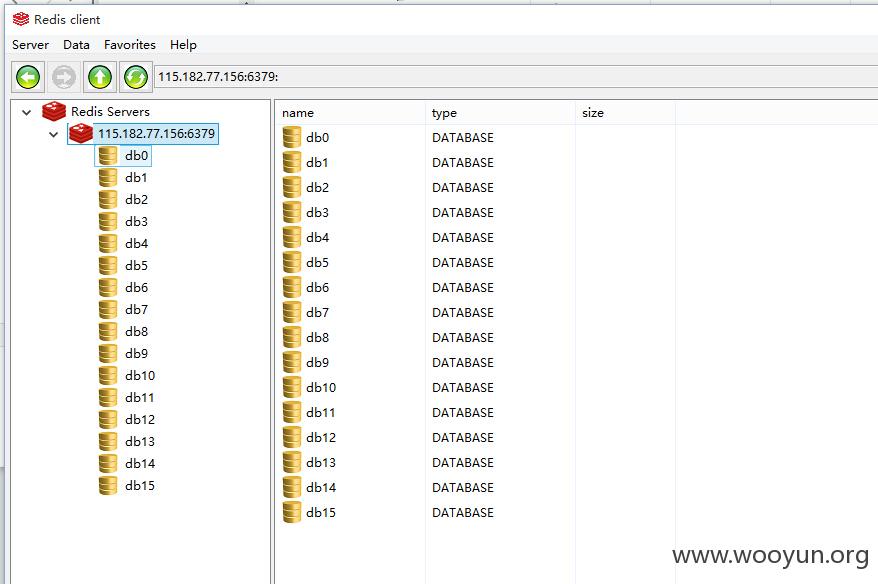Click the db13 database icon in tree
The width and height of the screenshot is (878, 584).
(x=108, y=441)
